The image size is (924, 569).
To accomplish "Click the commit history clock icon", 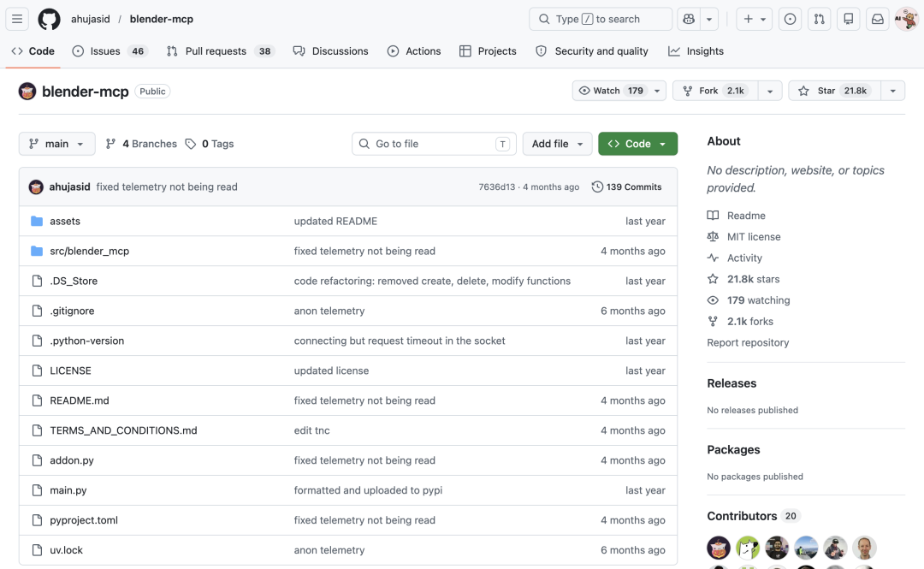I will click(x=597, y=187).
